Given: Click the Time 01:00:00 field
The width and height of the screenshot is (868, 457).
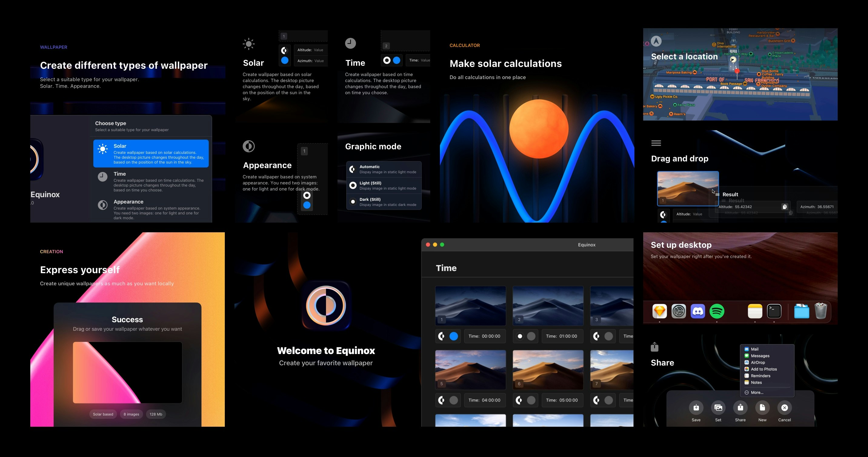Looking at the screenshot, I should (562, 336).
